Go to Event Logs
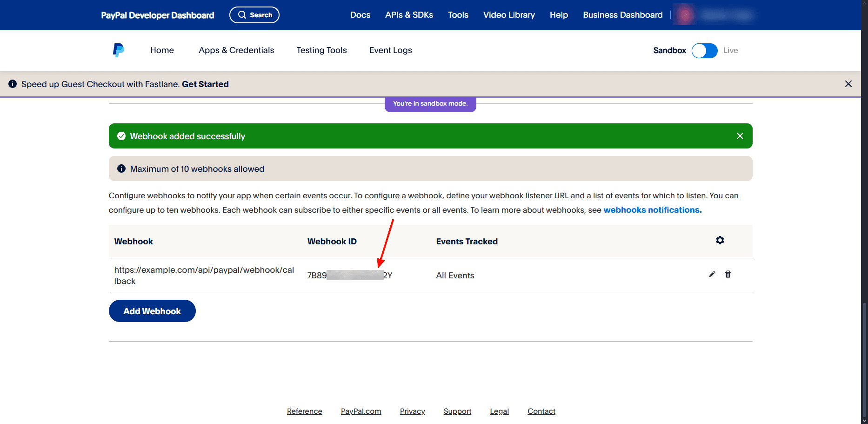 (x=390, y=50)
